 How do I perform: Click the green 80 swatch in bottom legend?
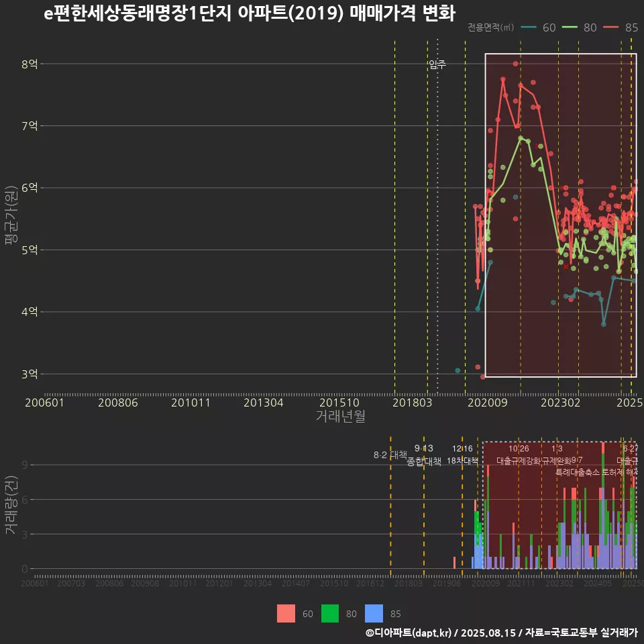(x=330, y=614)
